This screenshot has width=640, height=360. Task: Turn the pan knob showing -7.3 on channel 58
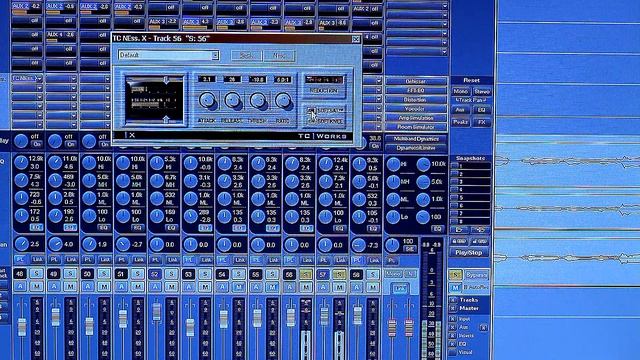[359, 245]
